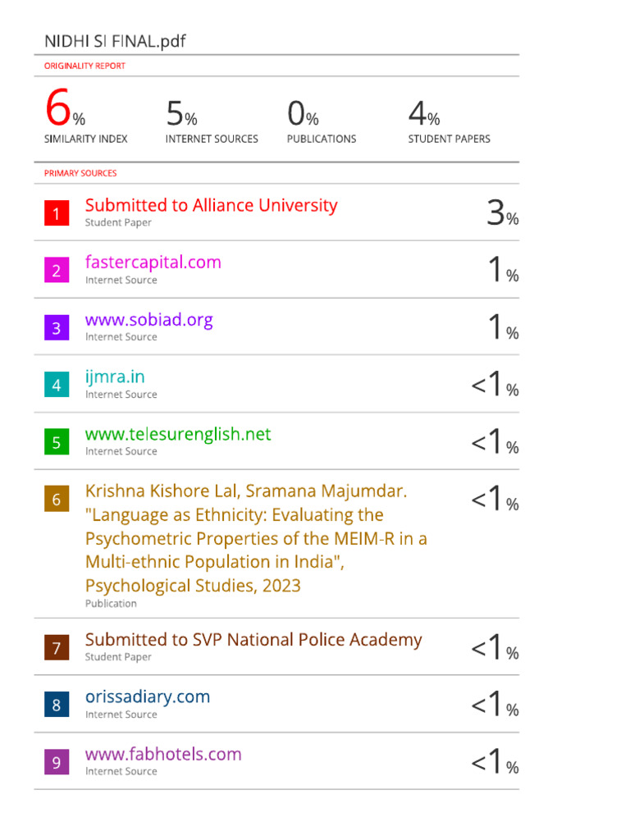Open the ijmra.in source link

[x=115, y=377]
